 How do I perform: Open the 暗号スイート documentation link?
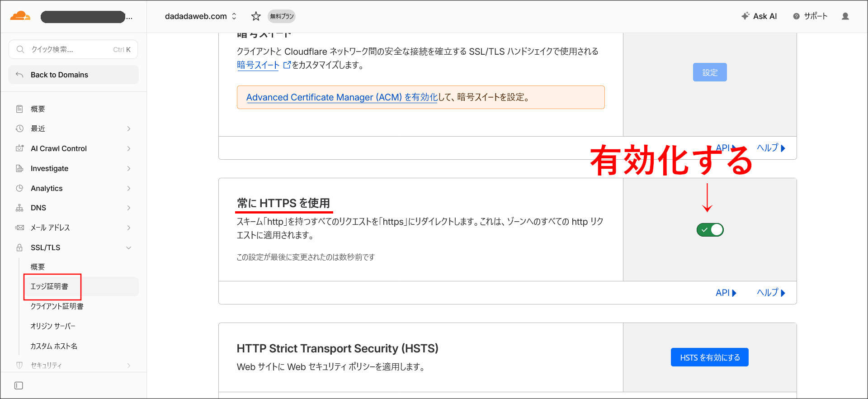(x=264, y=65)
